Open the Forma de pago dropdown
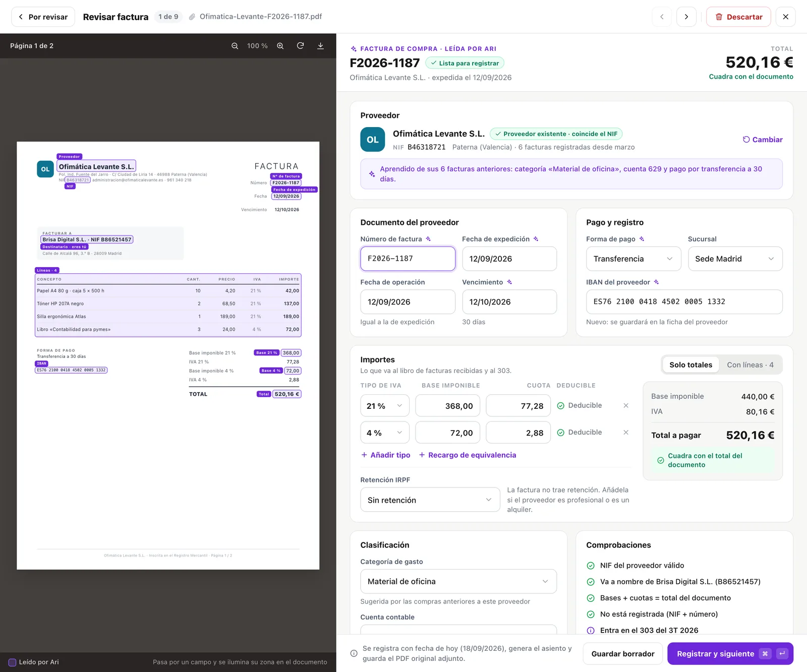The width and height of the screenshot is (807, 672). coord(633,259)
